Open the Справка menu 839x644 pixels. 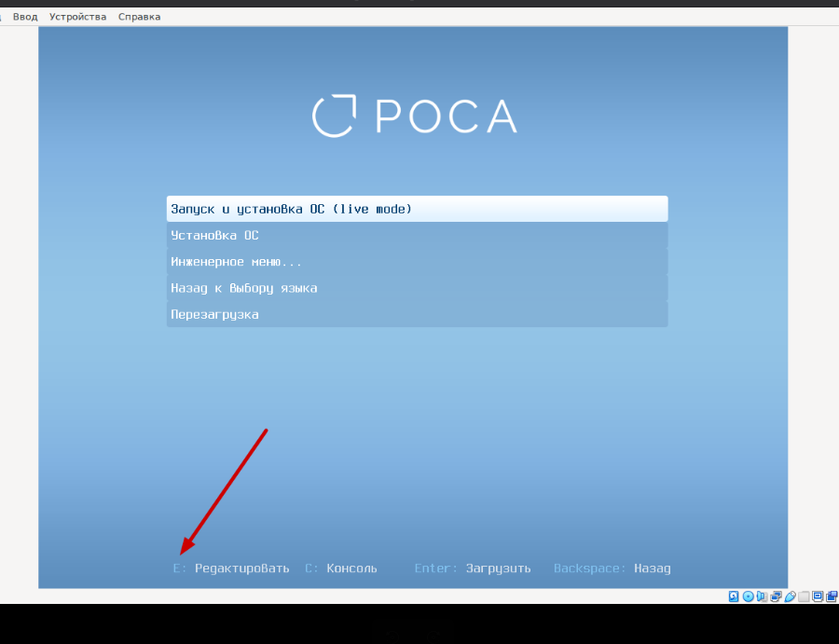coord(139,17)
